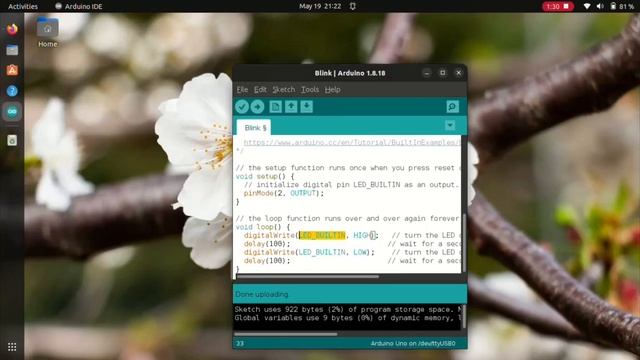Click the void loop() line
The height and width of the screenshot is (360, 640).
263,227
